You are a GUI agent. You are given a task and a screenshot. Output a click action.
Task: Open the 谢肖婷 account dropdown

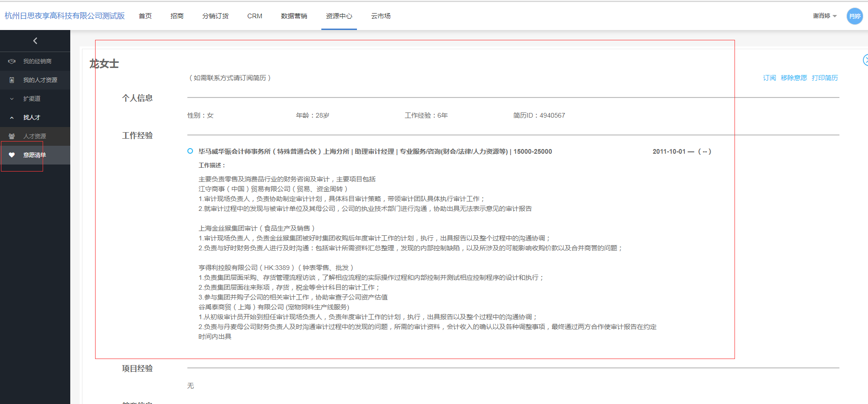[x=824, y=16]
